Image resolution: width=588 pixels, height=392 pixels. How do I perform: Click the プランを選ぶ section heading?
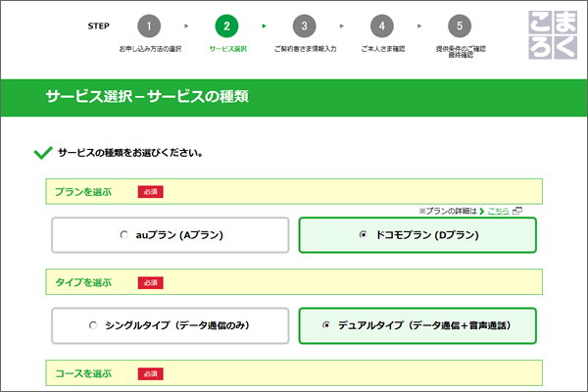click(x=83, y=192)
